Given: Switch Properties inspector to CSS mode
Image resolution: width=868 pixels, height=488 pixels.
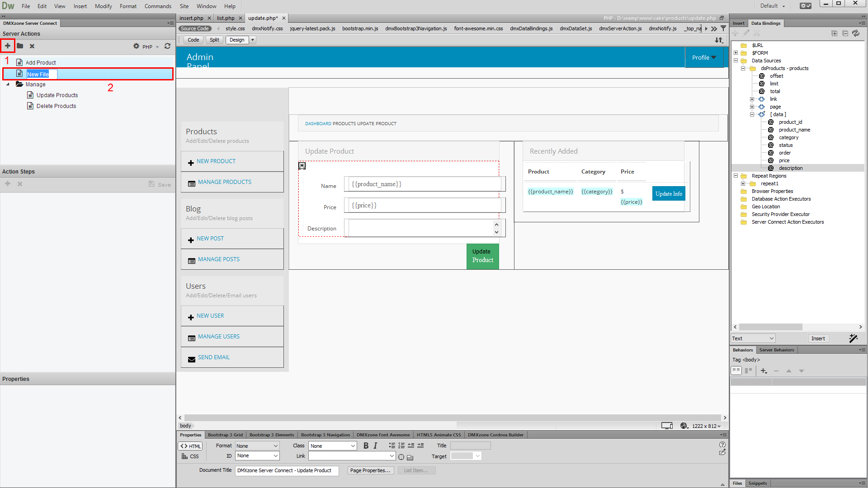Looking at the screenshot, I should pyautogui.click(x=190, y=456).
